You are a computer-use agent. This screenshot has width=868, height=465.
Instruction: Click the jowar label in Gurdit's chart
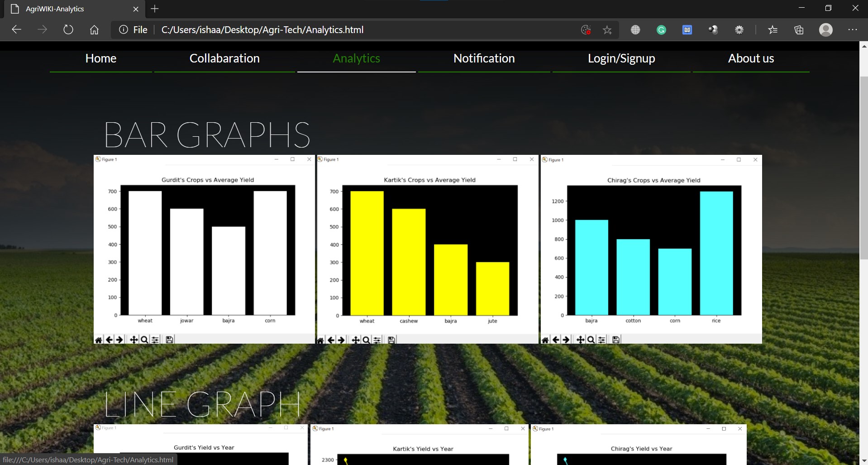pos(186,321)
